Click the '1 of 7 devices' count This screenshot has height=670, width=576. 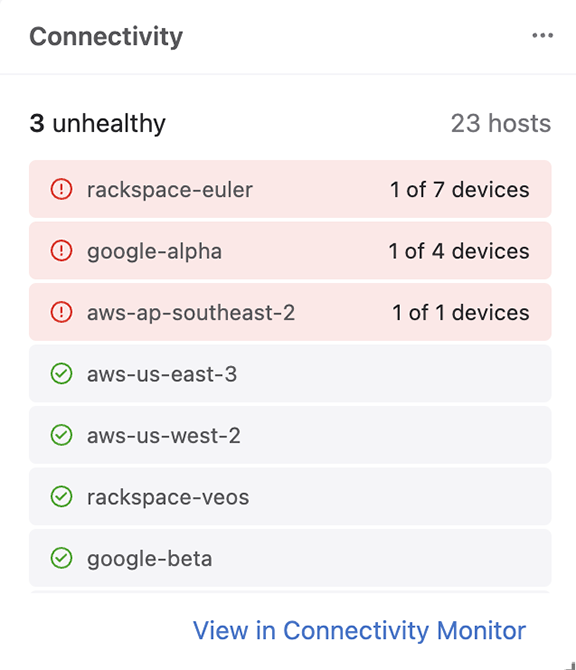(460, 189)
